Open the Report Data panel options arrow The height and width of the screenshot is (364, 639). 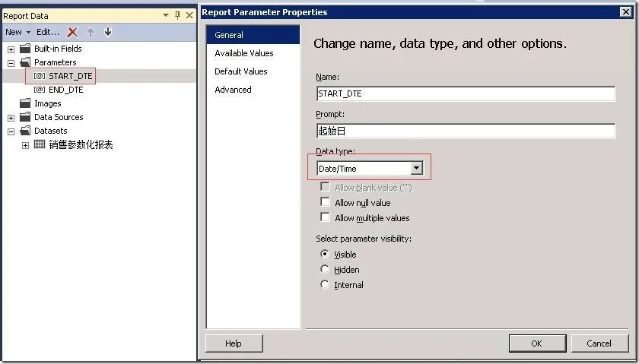pos(166,15)
